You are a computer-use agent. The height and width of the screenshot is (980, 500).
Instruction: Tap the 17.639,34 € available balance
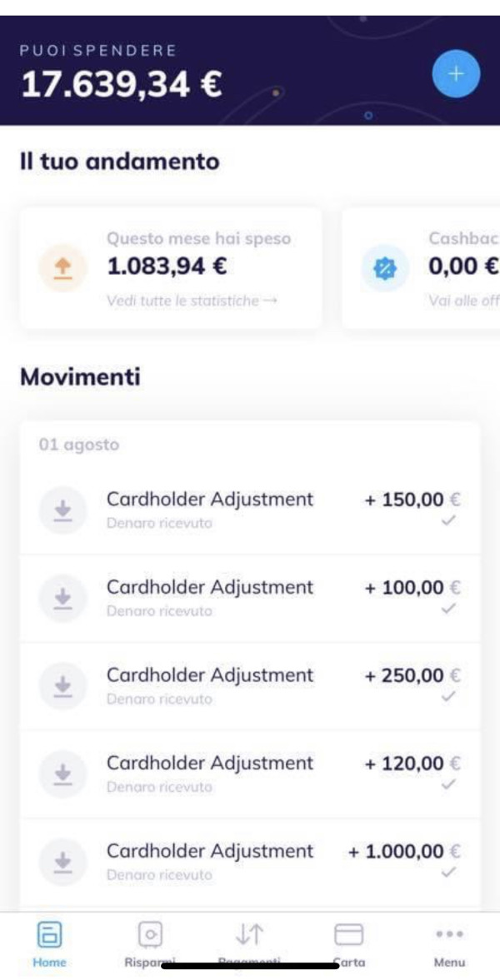point(122,84)
